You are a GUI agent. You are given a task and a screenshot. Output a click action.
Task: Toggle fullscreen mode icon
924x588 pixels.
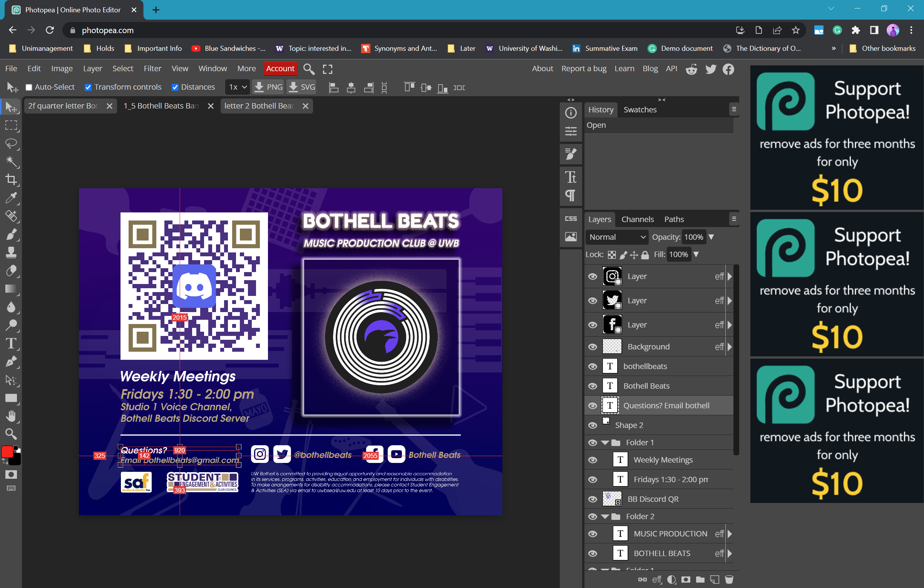328,69
